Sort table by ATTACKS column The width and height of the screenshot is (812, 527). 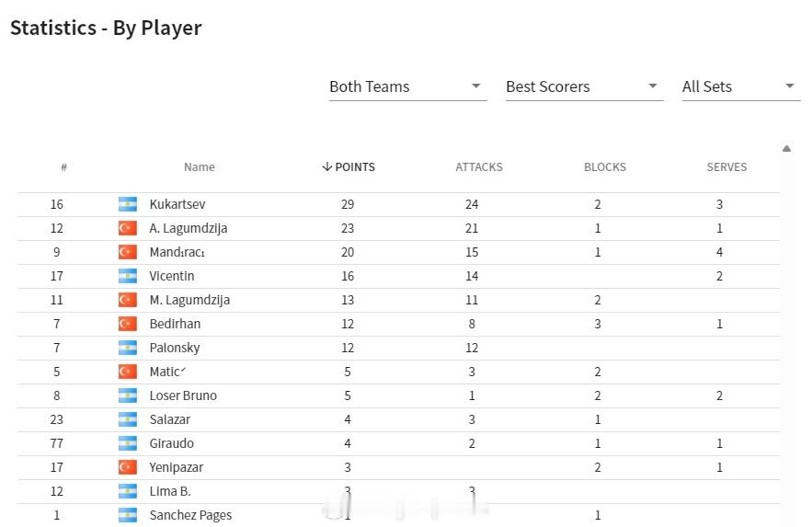[479, 166]
